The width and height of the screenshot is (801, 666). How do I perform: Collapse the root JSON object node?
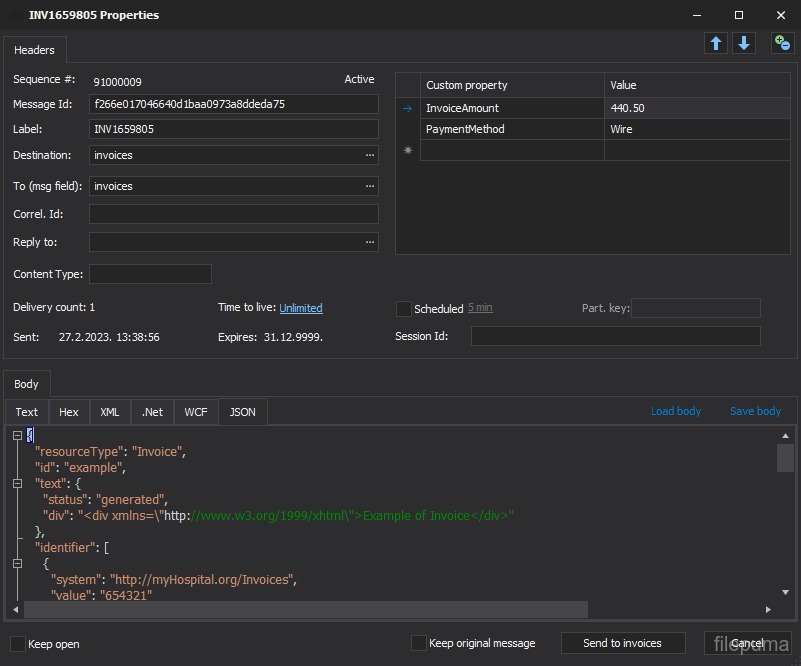(x=17, y=435)
